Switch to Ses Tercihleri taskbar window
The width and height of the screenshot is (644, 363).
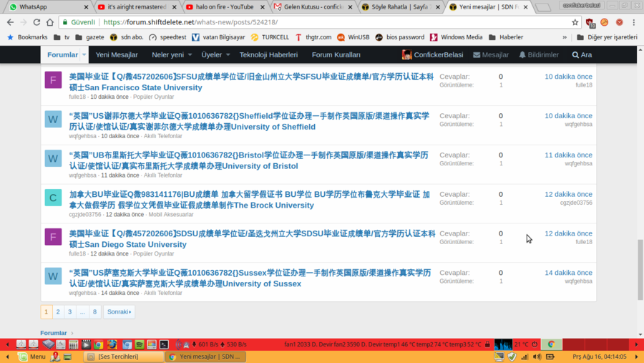coord(123,357)
